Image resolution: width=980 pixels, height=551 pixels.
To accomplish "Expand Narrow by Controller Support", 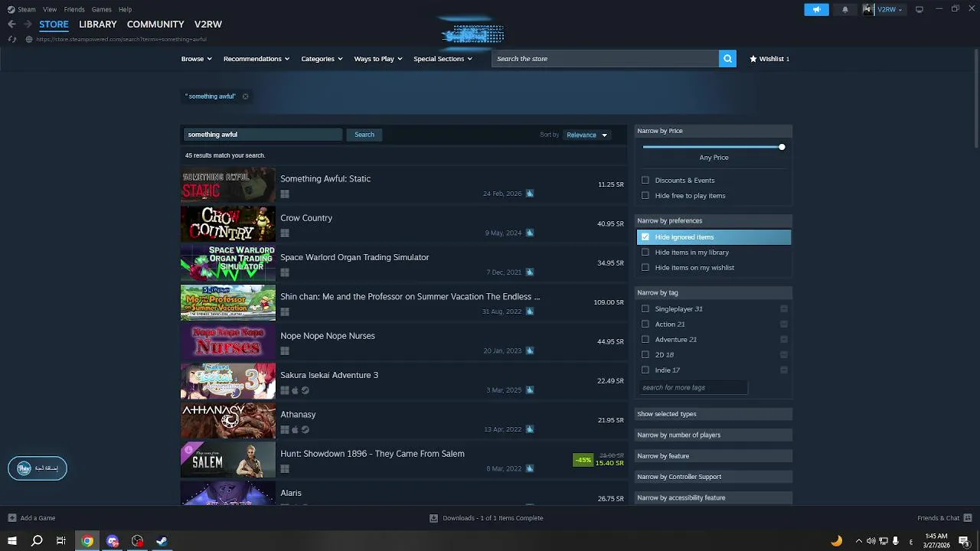I will click(714, 477).
